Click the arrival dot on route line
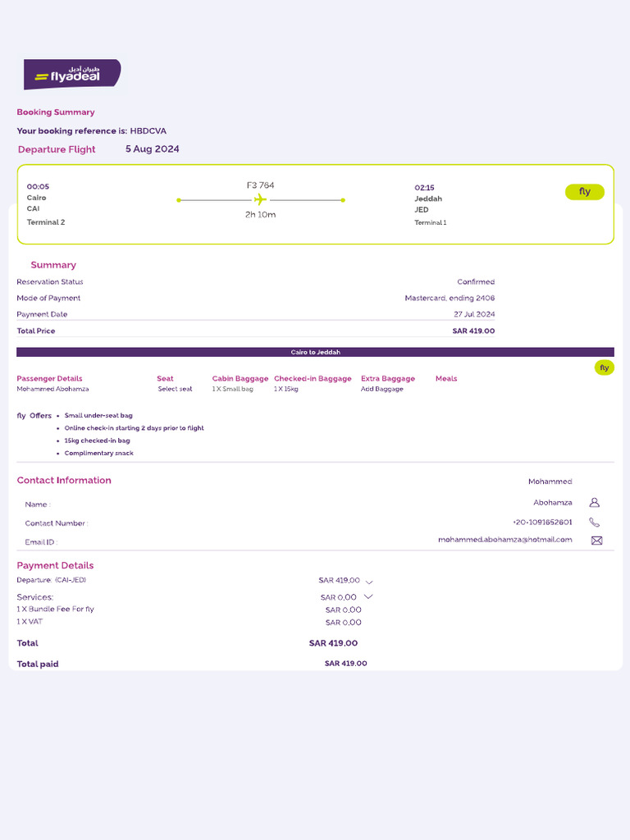 tap(343, 200)
